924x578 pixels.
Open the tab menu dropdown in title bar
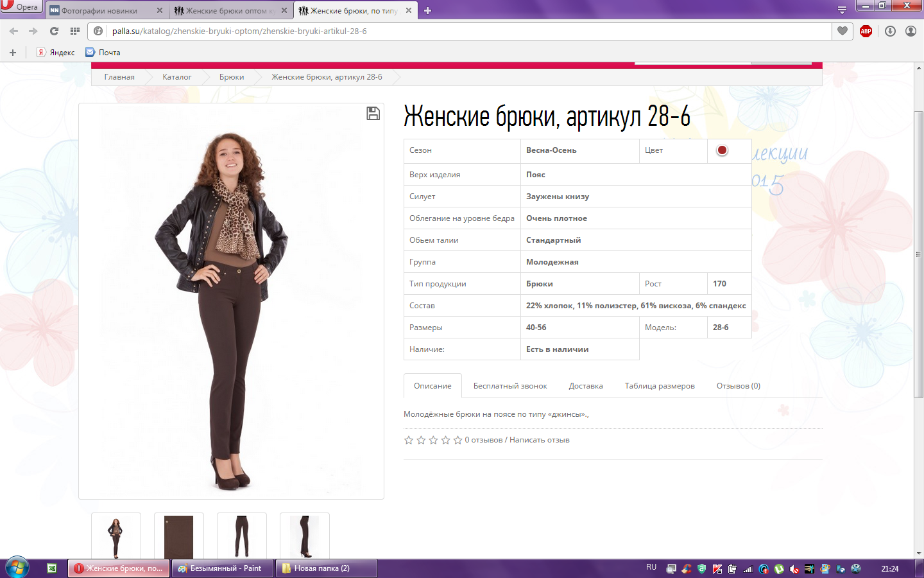point(842,10)
